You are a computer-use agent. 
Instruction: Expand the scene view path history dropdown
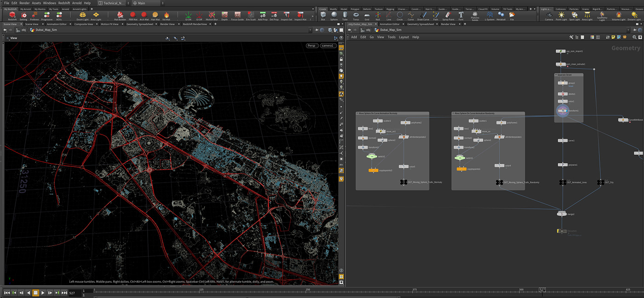pyautogui.click(x=309, y=30)
